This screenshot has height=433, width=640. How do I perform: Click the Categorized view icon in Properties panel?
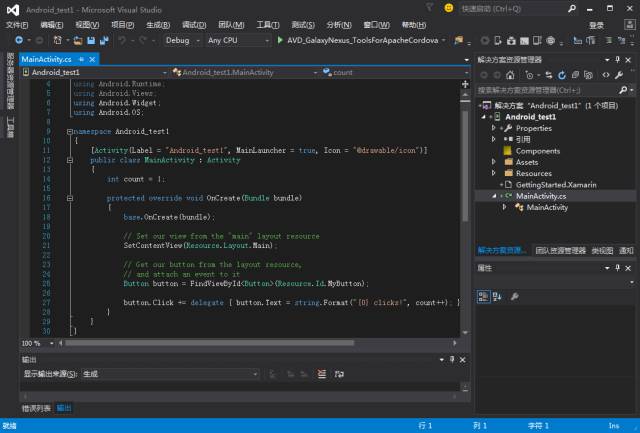click(483, 297)
